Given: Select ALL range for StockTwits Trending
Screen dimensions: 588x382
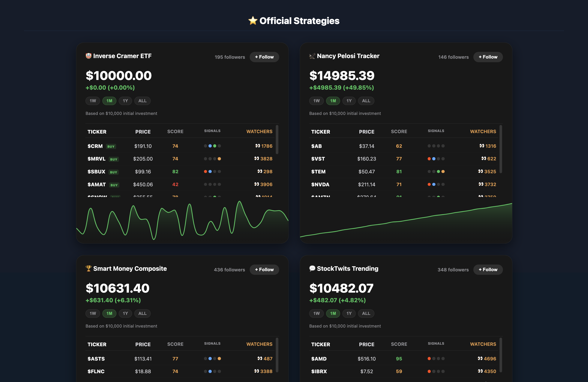Looking at the screenshot, I should tap(366, 314).
